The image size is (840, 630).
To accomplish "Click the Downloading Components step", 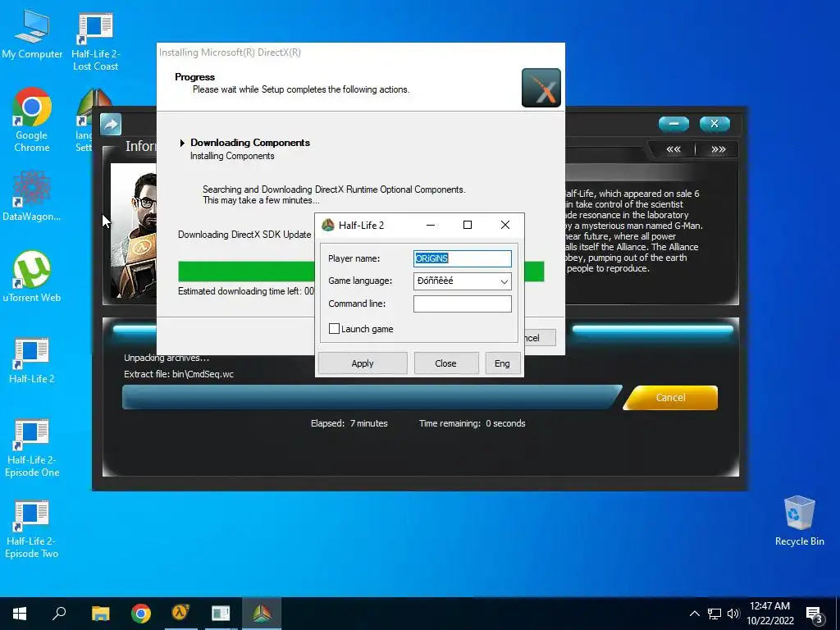I will pyautogui.click(x=250, y=143).
